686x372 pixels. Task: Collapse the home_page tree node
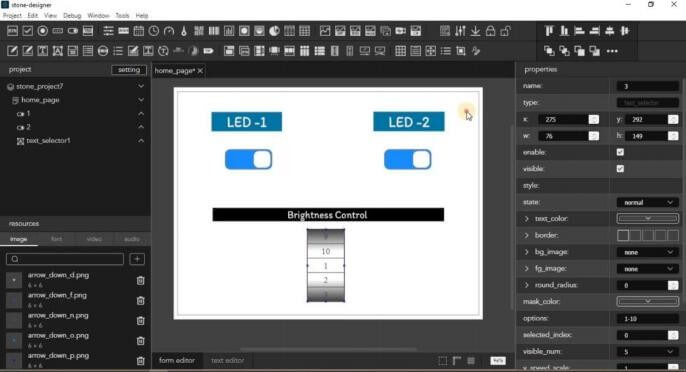tap(141, 100)
